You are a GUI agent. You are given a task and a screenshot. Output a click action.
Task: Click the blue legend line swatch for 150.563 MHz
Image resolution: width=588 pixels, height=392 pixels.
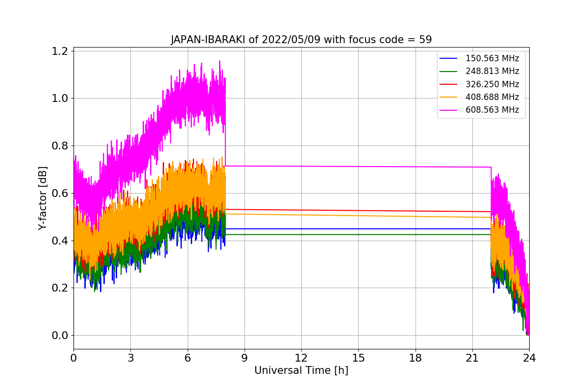coord(449,58)
